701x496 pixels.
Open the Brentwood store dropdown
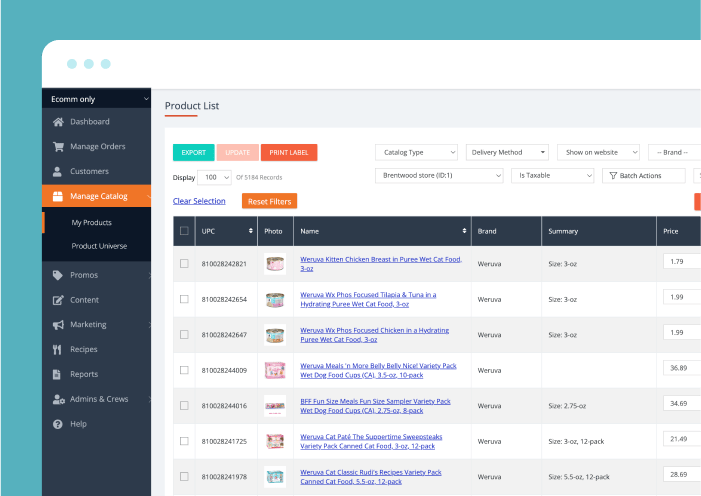tap(439, 176)
